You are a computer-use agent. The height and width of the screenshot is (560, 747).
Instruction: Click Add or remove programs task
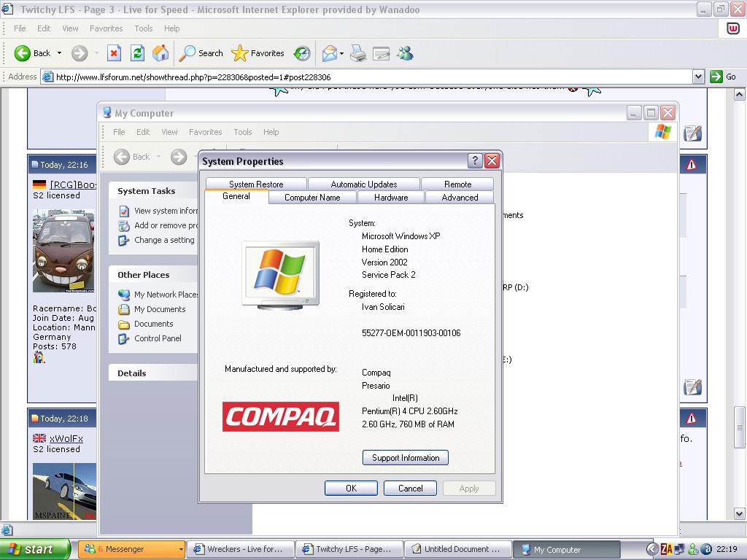[x=158, y=225]
